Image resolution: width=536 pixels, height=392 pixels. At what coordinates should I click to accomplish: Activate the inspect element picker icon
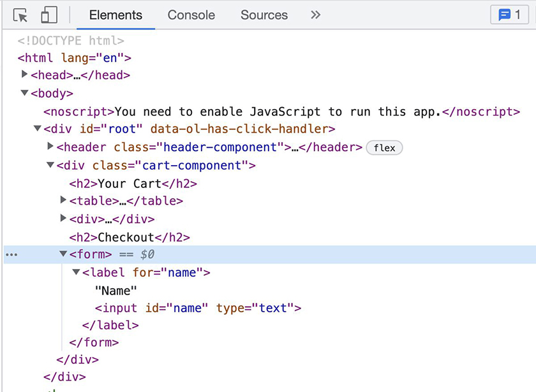point(20,15)
